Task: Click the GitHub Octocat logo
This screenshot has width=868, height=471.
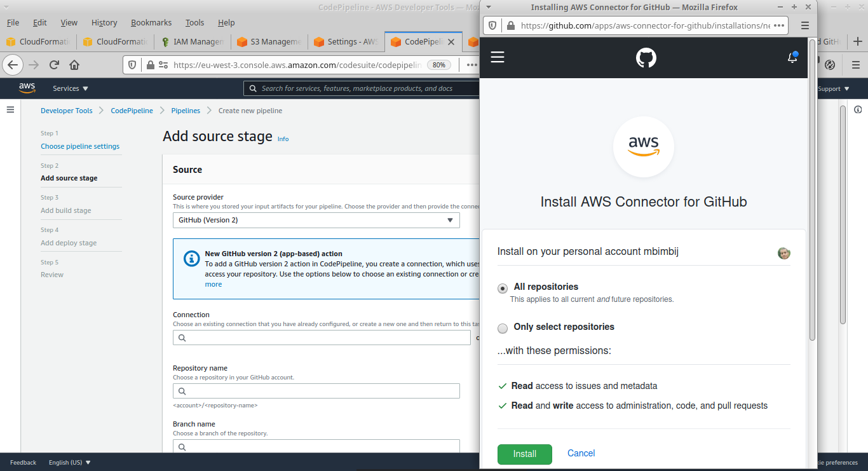Action: tap(646, 58)
